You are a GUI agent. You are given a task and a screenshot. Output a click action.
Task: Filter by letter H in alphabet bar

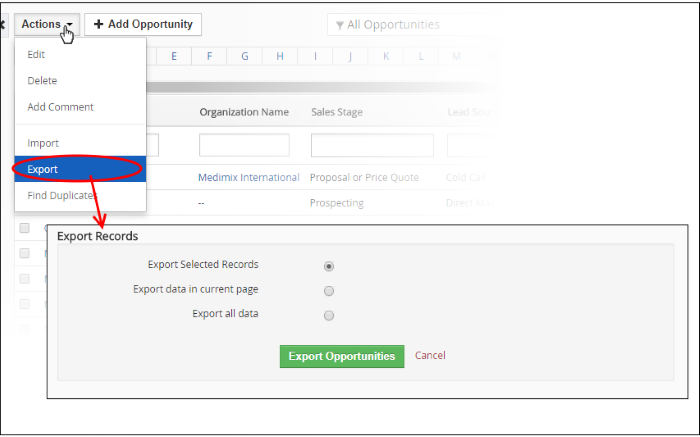[x=280, y=57]
